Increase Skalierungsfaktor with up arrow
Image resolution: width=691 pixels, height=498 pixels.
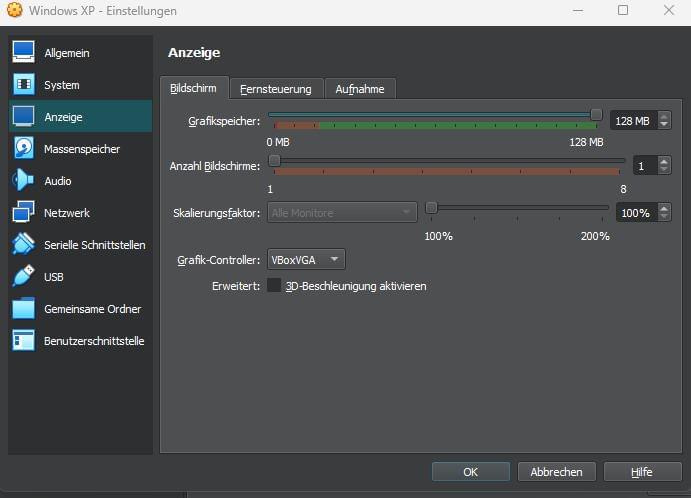point(664,208)
